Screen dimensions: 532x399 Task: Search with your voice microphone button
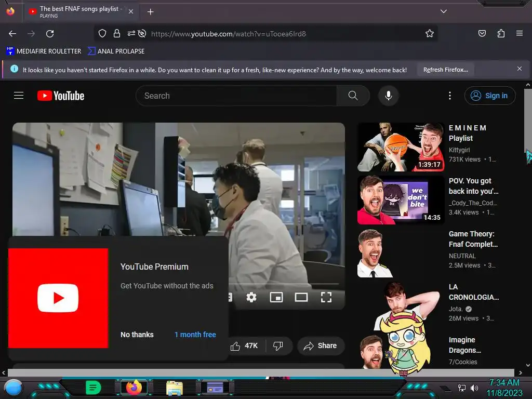tap(389, 96)
